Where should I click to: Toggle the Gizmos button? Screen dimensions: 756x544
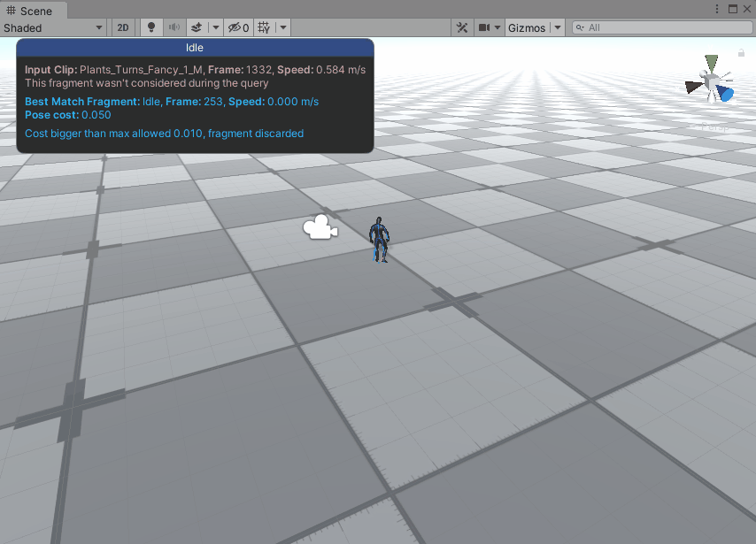(x=527, y=28)
